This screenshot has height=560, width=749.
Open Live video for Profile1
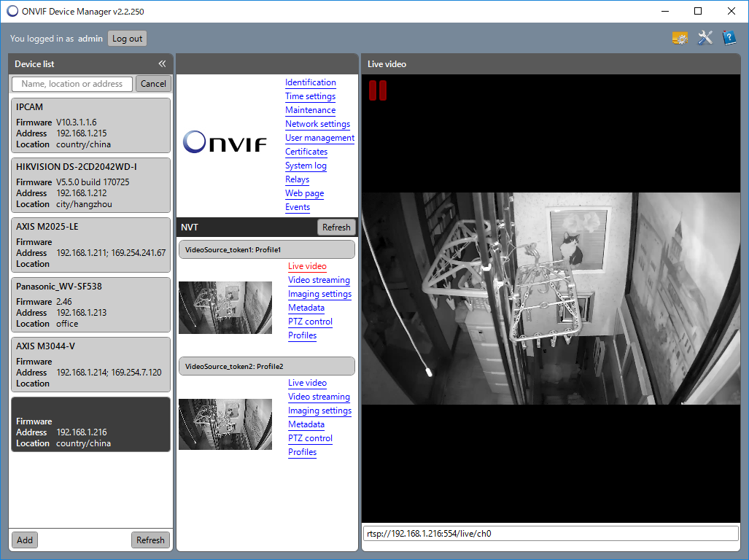click(307, 266)
